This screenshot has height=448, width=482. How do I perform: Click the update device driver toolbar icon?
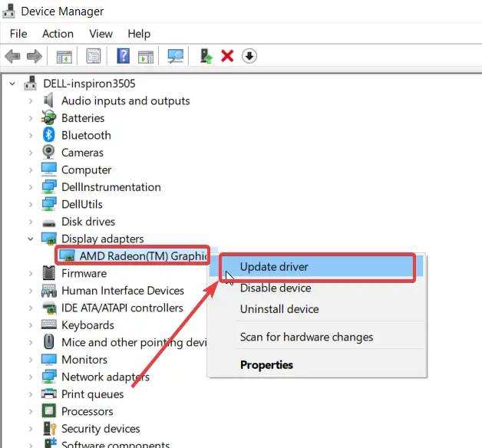tap(206, 56)
